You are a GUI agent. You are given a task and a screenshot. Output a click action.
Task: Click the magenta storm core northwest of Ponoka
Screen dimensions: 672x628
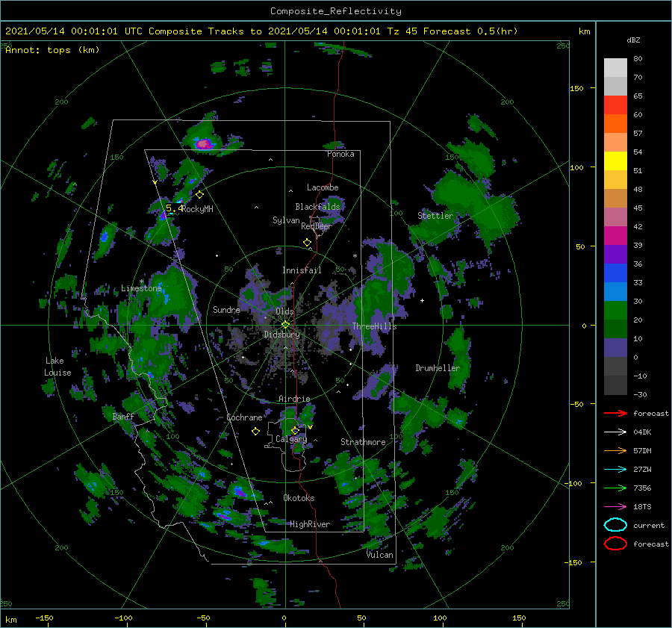205,144
